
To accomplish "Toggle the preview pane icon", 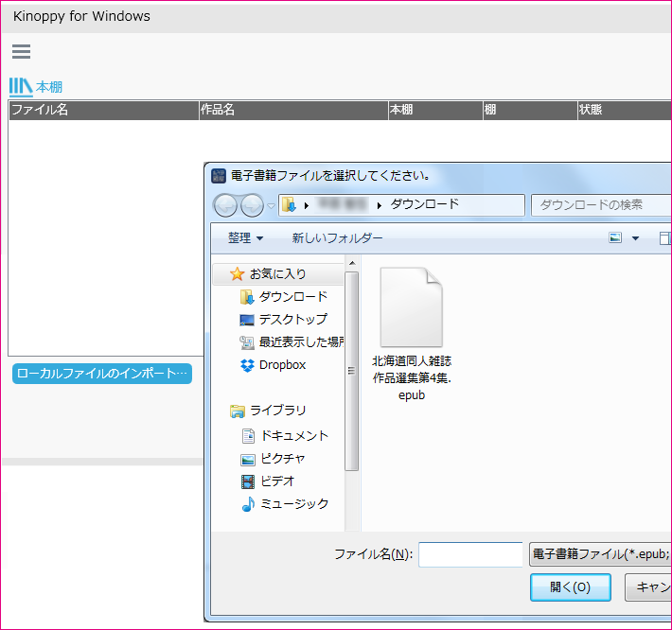I will [664, 238].
